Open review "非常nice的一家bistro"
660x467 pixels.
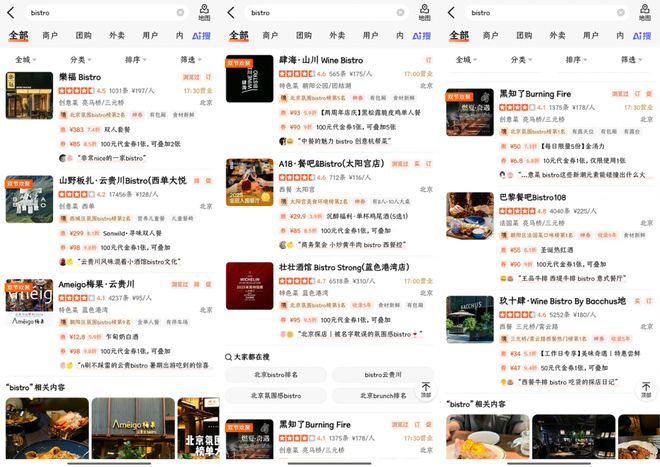point(112,158)
